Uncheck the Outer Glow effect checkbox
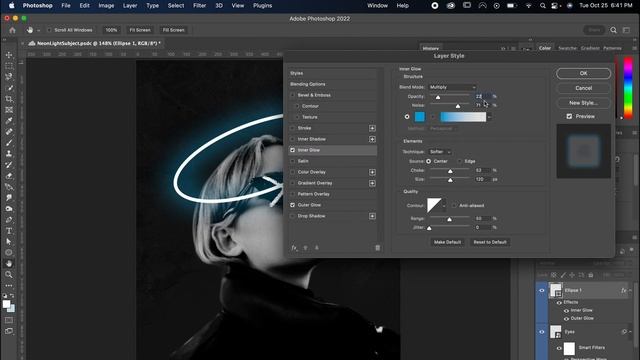Viewport: 640px width, 360px height. tap(292, 205)
